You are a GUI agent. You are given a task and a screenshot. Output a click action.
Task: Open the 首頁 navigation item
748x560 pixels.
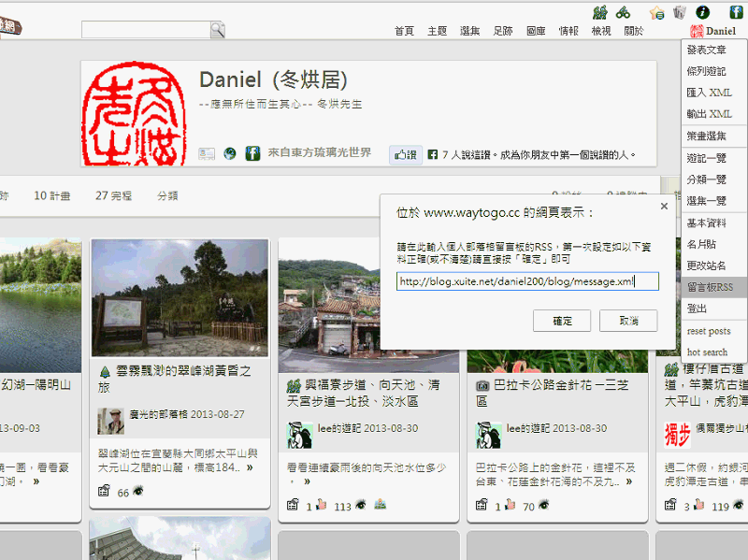(404, 31)
